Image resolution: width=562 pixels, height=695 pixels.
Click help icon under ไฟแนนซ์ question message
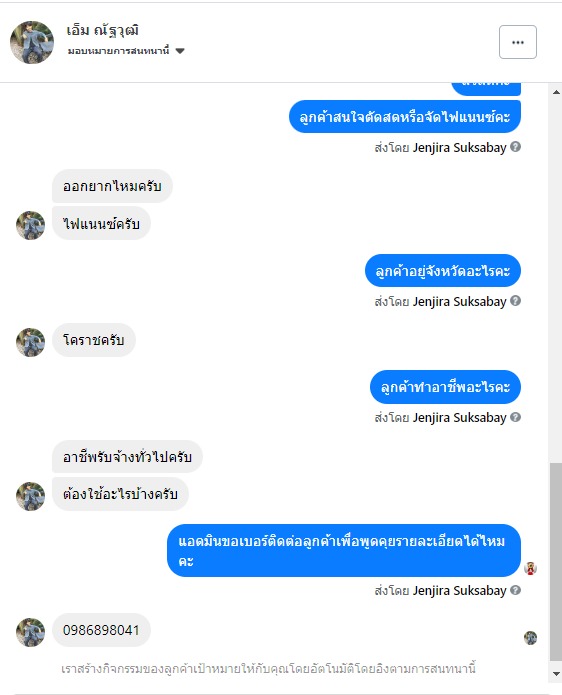(x=515, y=147)
